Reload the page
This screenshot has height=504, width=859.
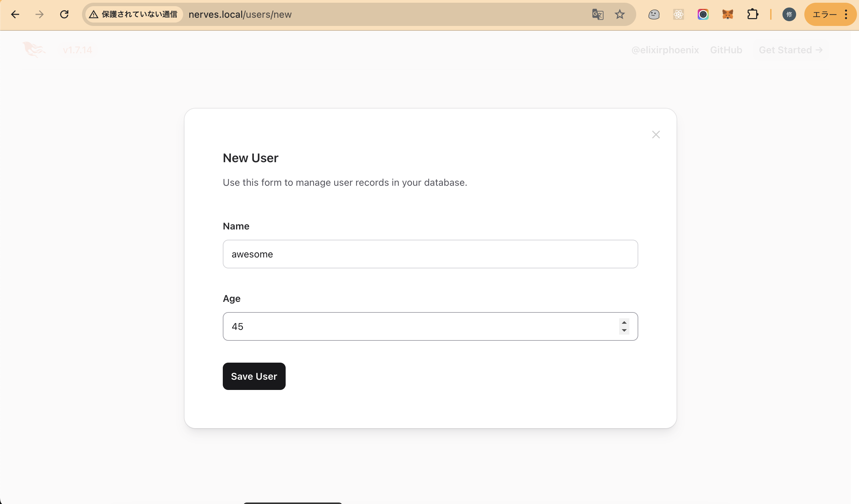point(64,14)
